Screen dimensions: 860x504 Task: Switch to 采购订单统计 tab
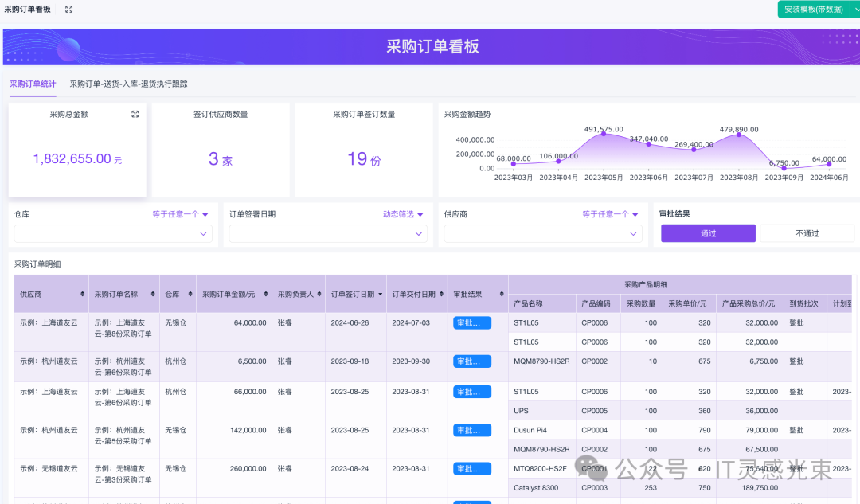click(x=33, y=84)
